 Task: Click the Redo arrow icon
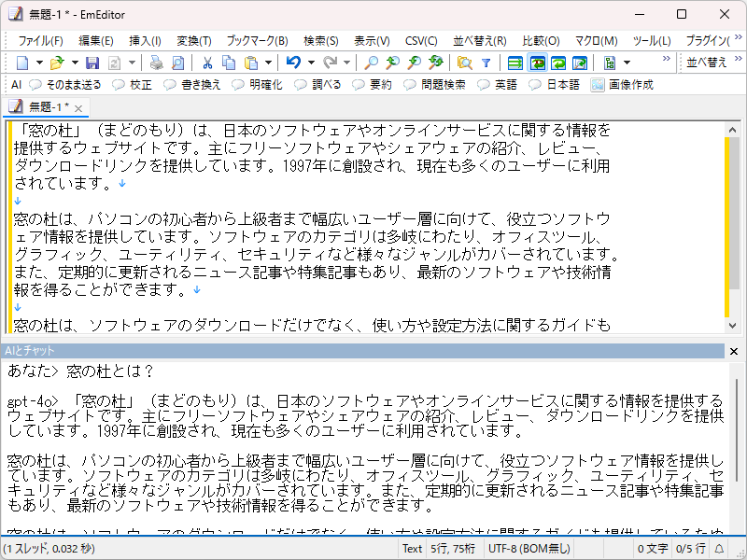click(x=330, y=63)
